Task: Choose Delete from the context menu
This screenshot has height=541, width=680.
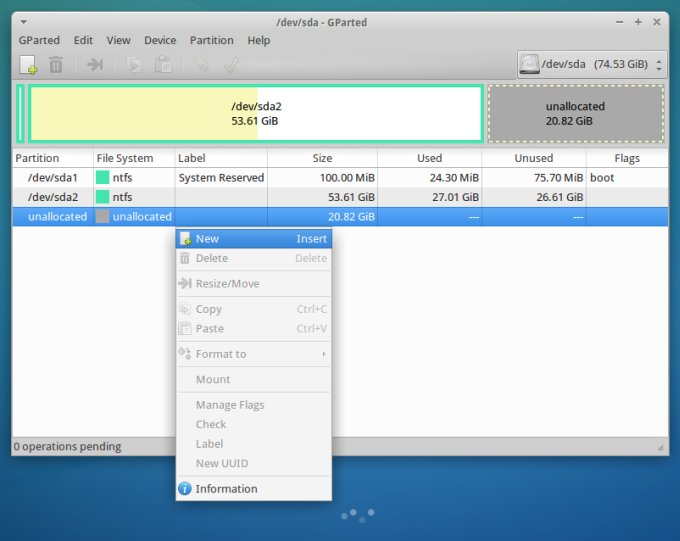Action: pos(254,258)
